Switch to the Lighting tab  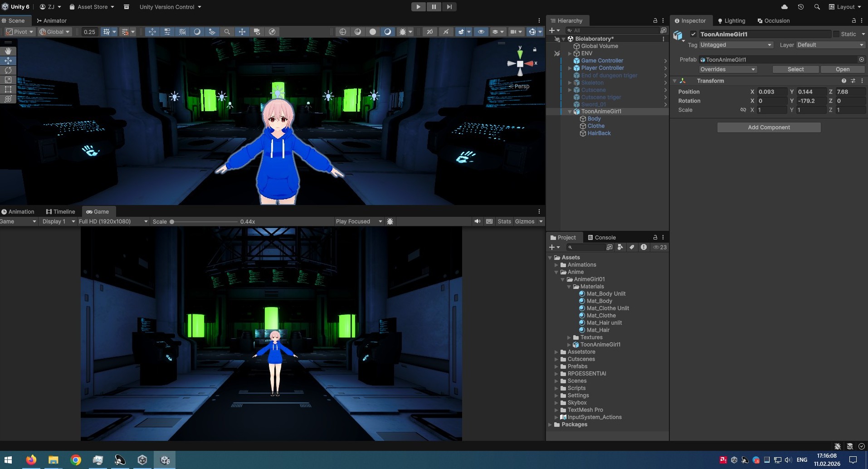(x=731, y=21)
